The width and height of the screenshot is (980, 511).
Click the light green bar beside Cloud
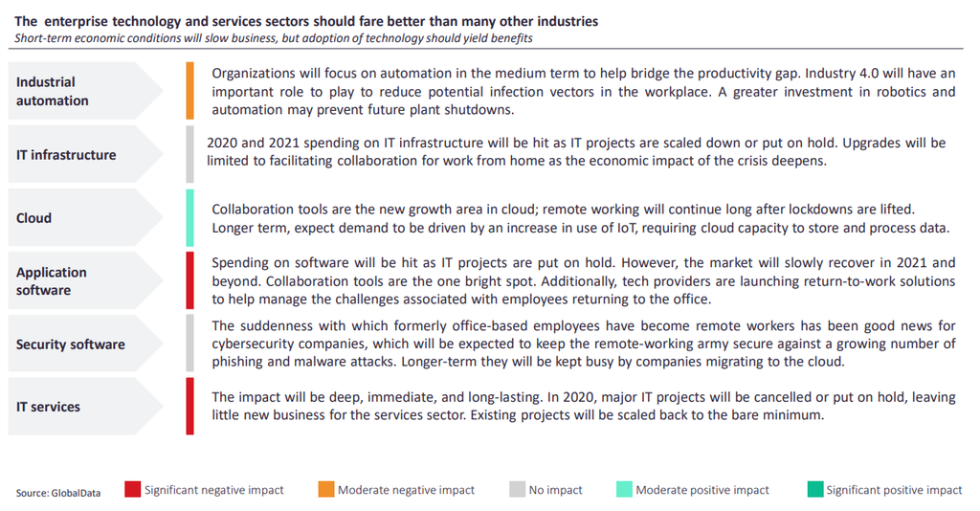[x=190, y=217]
